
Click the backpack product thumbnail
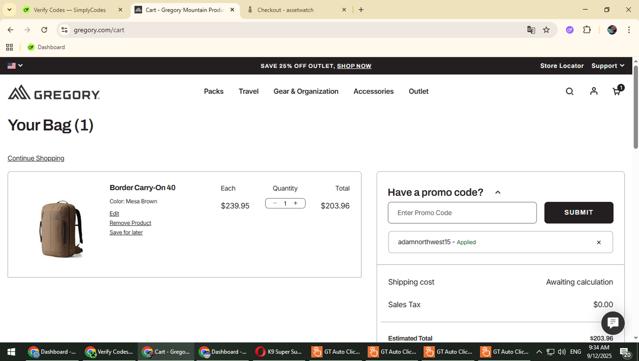click(x=61, y=229)
